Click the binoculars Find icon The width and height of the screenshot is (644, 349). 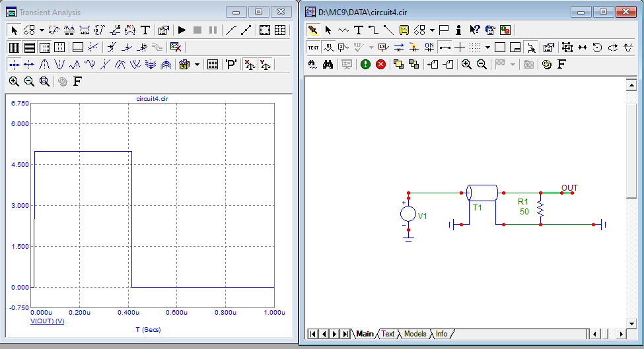(x=327, y=65)
